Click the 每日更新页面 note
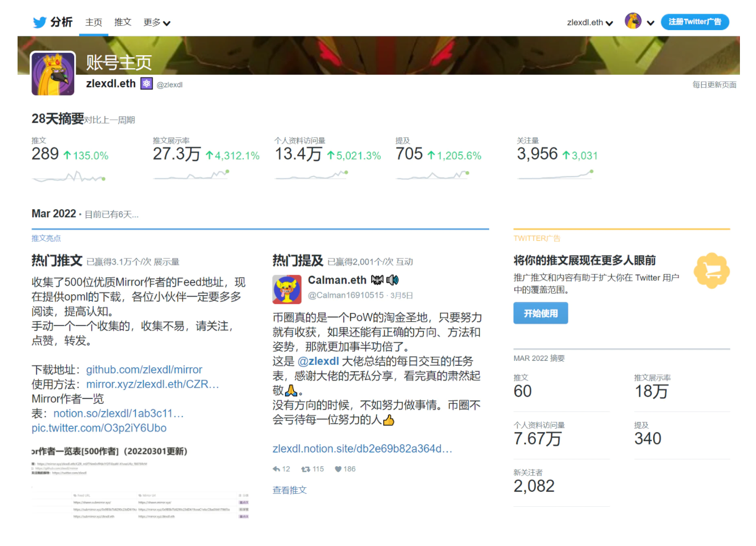This screenshot has height=546, width=756. tap(714, 85)
